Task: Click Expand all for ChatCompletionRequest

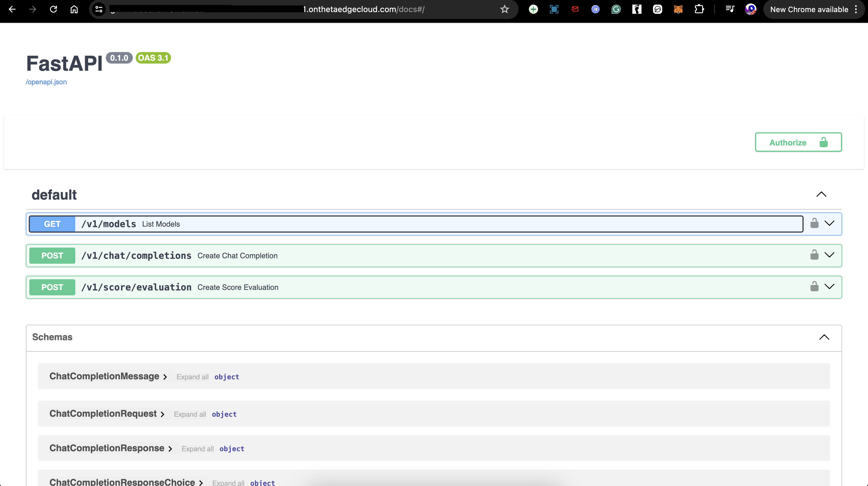Action: [x=190, y=414]
